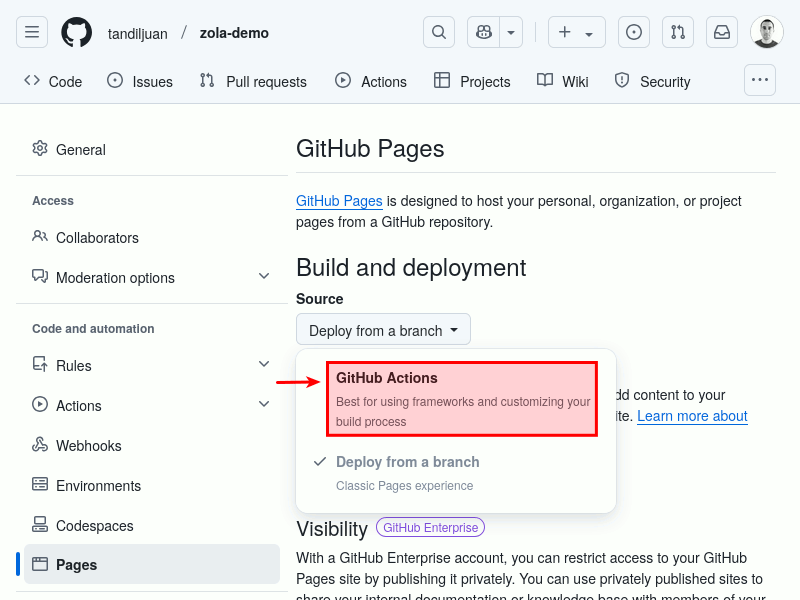Go to tandiljuan user profile
The height and width of the screenshot is (600, 800).
(137, 34)
